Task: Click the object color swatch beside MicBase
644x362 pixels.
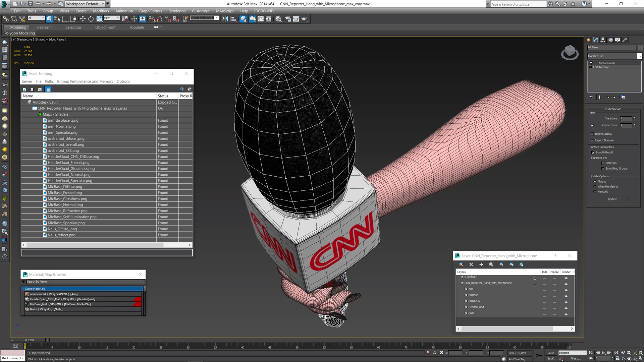Action: [640, 48]
